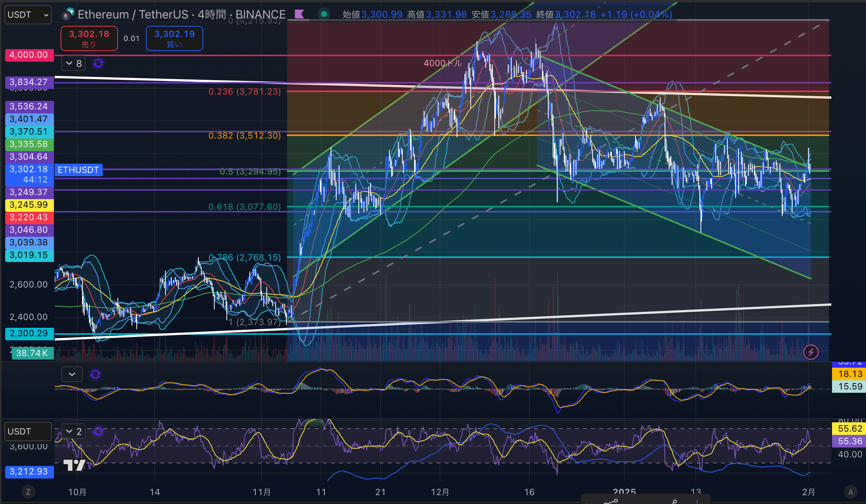Expand the MACD pane legend chevron

click(72, 374)
